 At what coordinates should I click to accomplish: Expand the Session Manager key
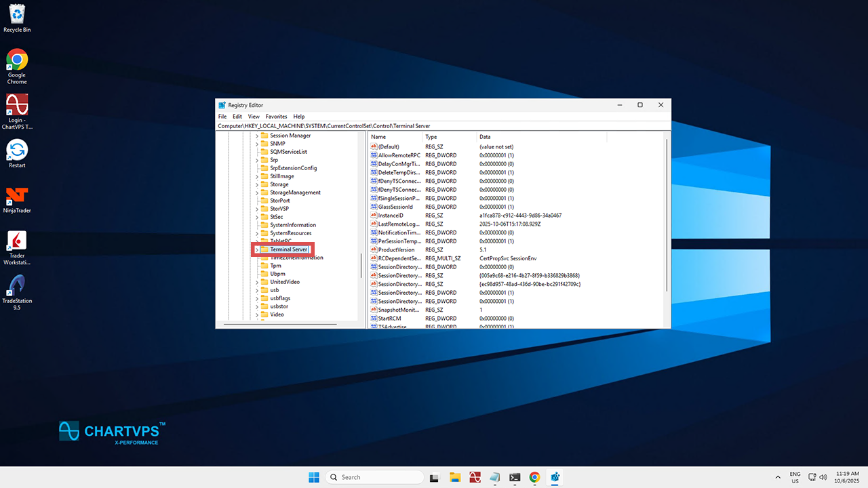(256, 136)
